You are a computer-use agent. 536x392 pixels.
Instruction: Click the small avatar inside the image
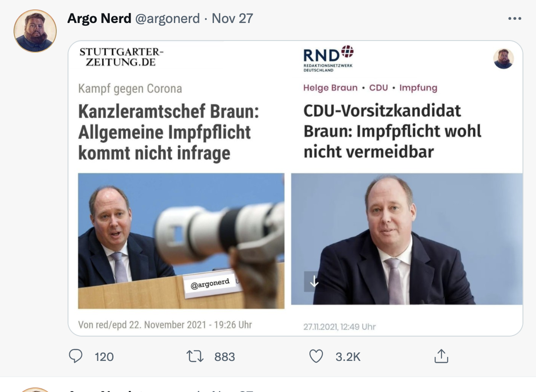coord(504,59)
